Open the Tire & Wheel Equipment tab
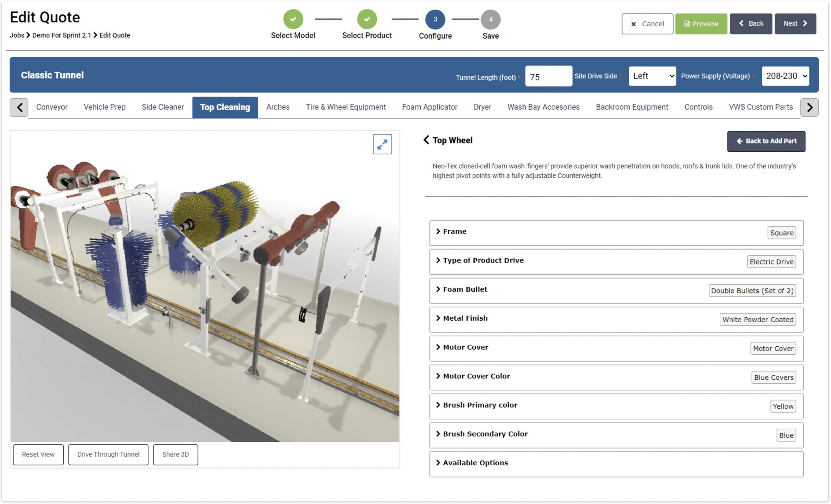Screen dimensions: 831x504 coord(345,107)
